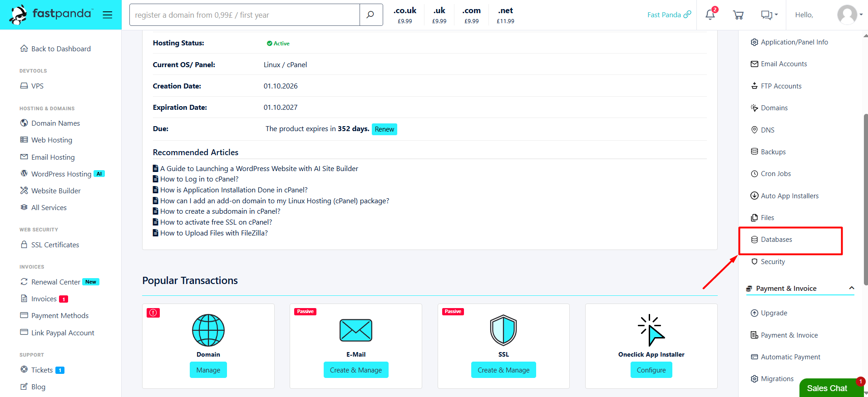Image resolution: width=868 pixels, height=397 pixels.
Task: Click Create & Manage under SSL
Action: (x=503, y=370)
